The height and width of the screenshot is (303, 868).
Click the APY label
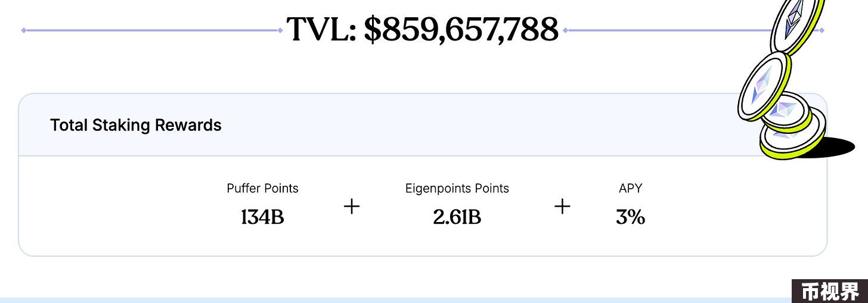[630, 188]
